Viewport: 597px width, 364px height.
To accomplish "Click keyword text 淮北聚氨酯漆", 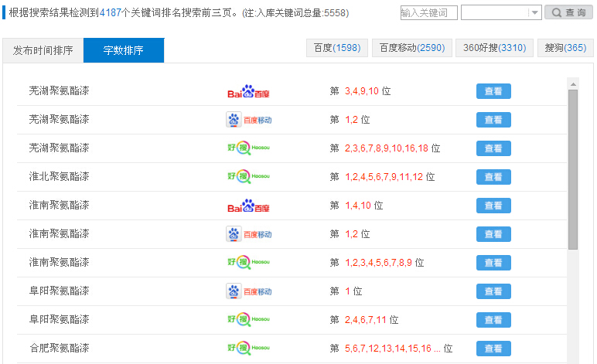I will click(x=59, y=176).
